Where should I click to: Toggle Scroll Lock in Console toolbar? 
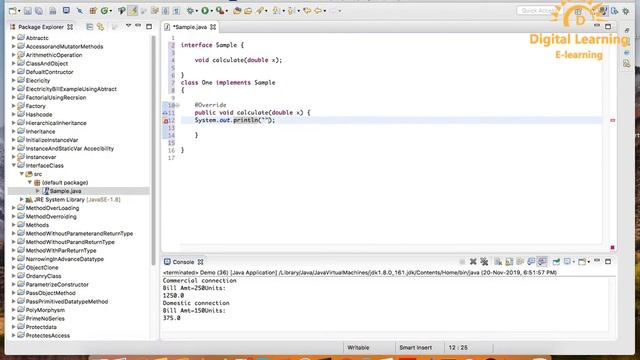[509, 262]
